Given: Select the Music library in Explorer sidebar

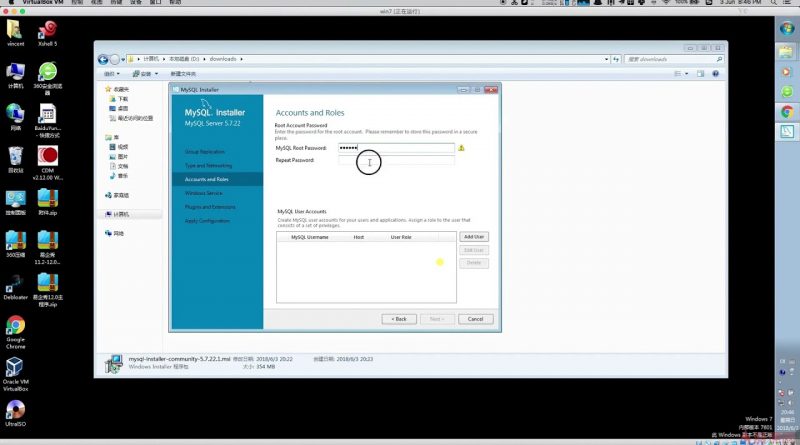Looking at the screenshot, I should [x=118, y=176].
